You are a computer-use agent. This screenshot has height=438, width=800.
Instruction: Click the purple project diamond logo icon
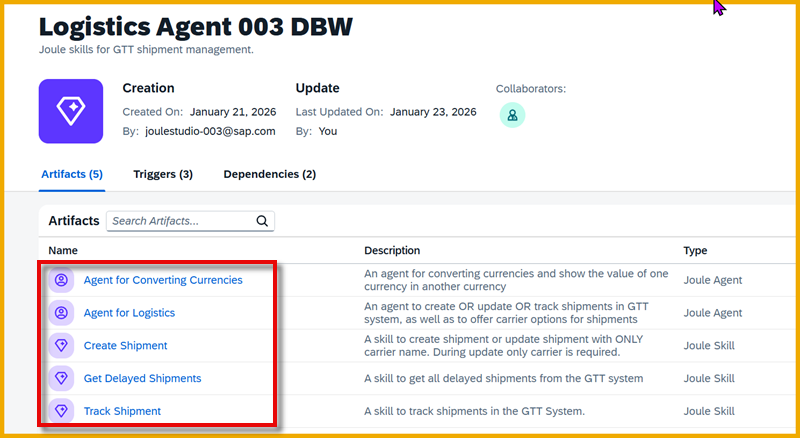pyautogui.click(x=71, y=111)
